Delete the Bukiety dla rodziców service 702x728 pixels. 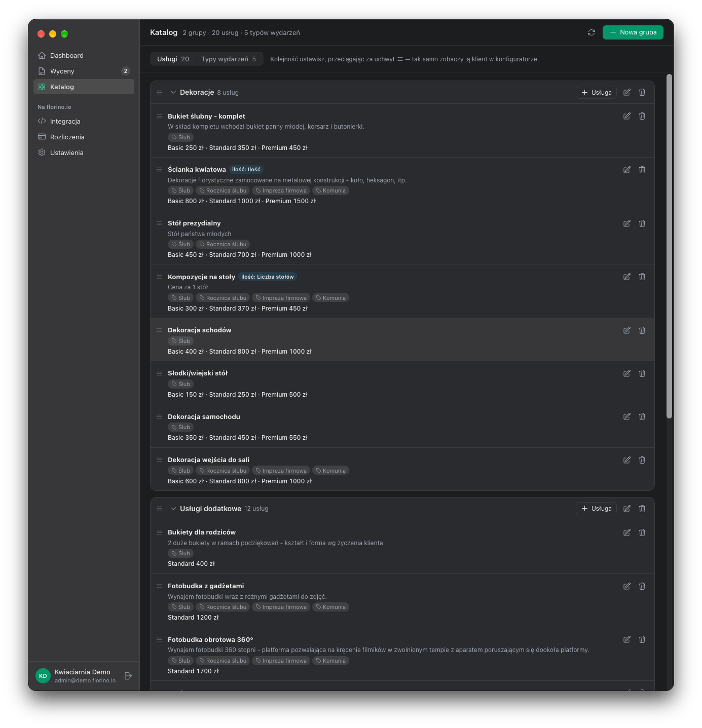click(x=642, y=532)
